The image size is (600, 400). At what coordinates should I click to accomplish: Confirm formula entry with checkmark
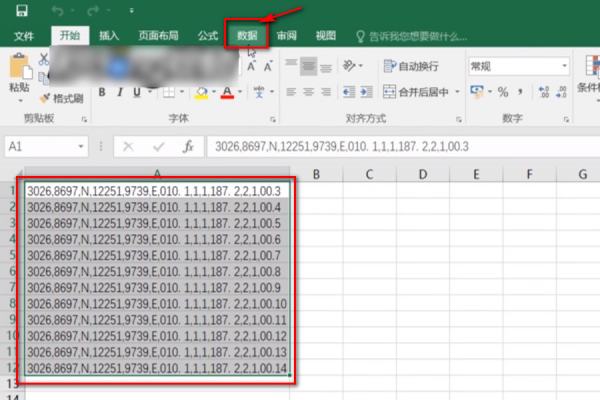click(158, 146)
